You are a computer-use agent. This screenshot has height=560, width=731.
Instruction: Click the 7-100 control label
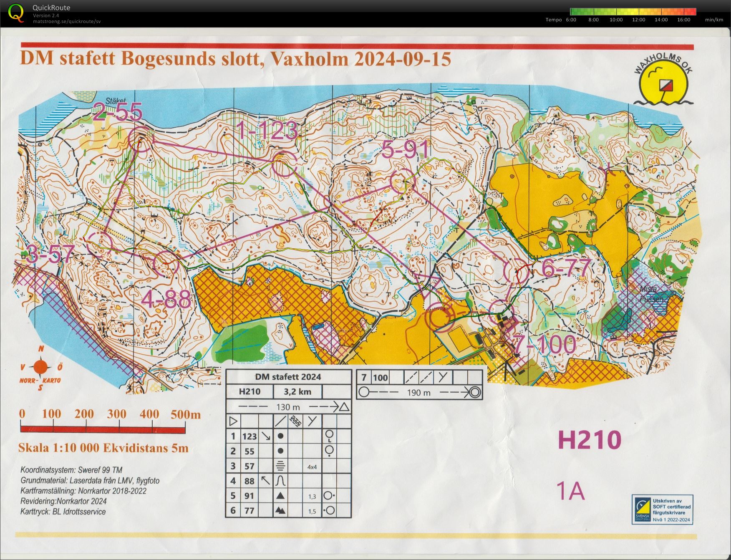544,345
